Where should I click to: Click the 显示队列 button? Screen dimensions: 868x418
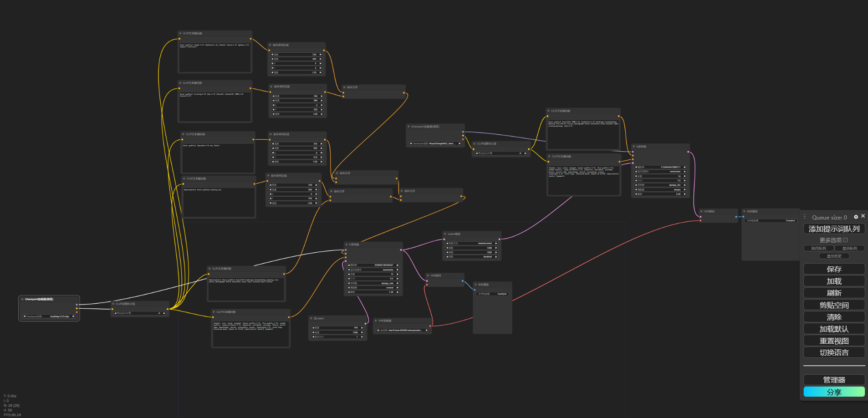click(x=849, y=248)
